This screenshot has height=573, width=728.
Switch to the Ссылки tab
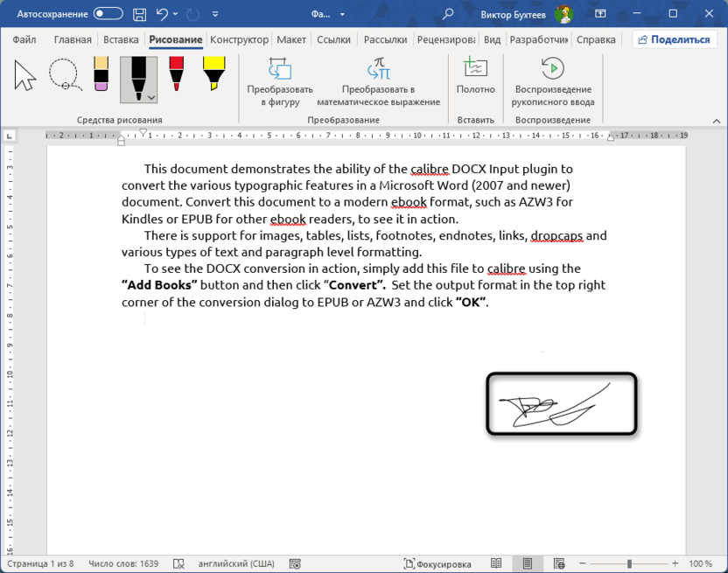334,40
